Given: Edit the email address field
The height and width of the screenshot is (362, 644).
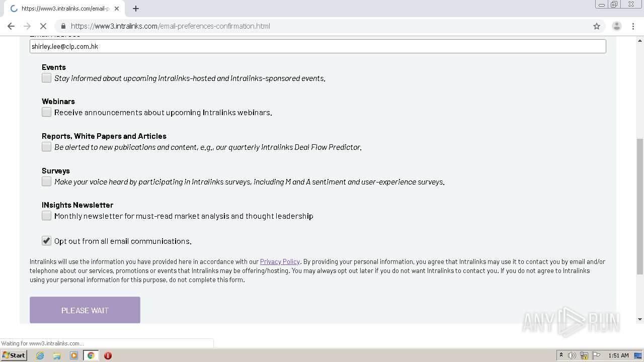Looking at the screenshot, I should (x=317, y=46).
